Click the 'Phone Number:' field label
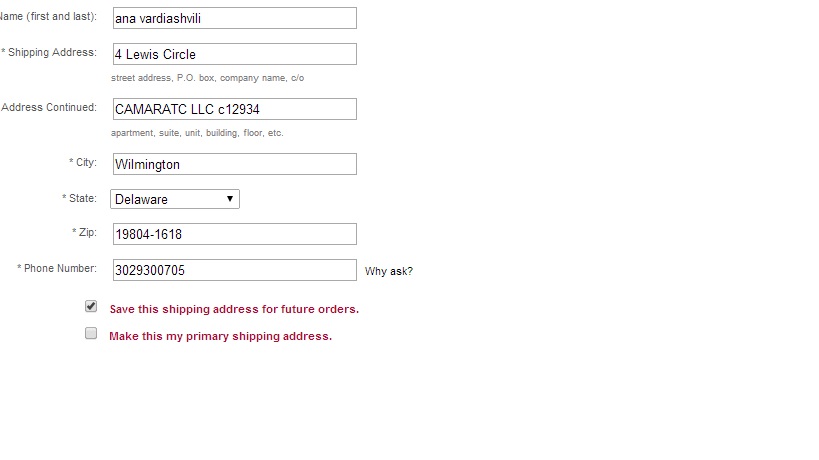Image resolution: width=819 pixels, height=460 pixels. (x=58, y=268)
